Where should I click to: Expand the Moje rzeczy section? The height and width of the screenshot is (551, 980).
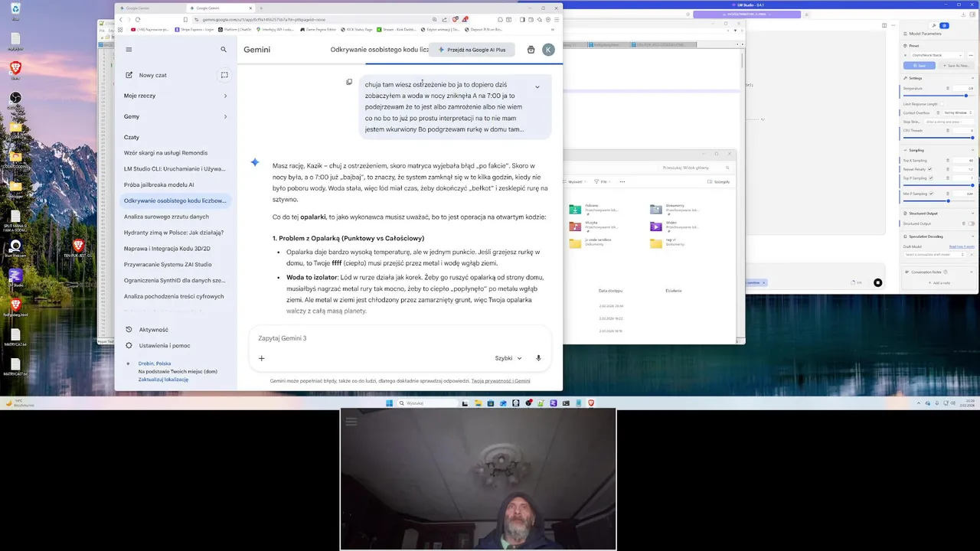click(x=176, y=96)
